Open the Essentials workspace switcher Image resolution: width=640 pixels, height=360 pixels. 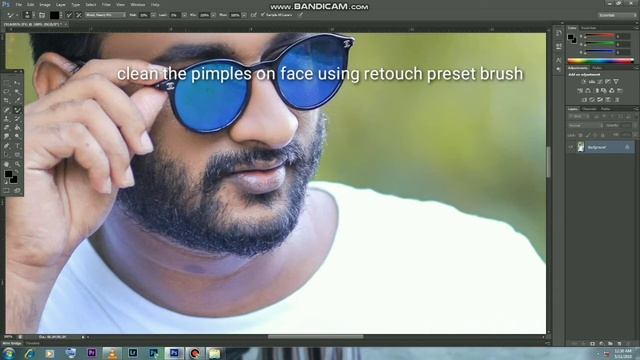[x=618, y=15]
